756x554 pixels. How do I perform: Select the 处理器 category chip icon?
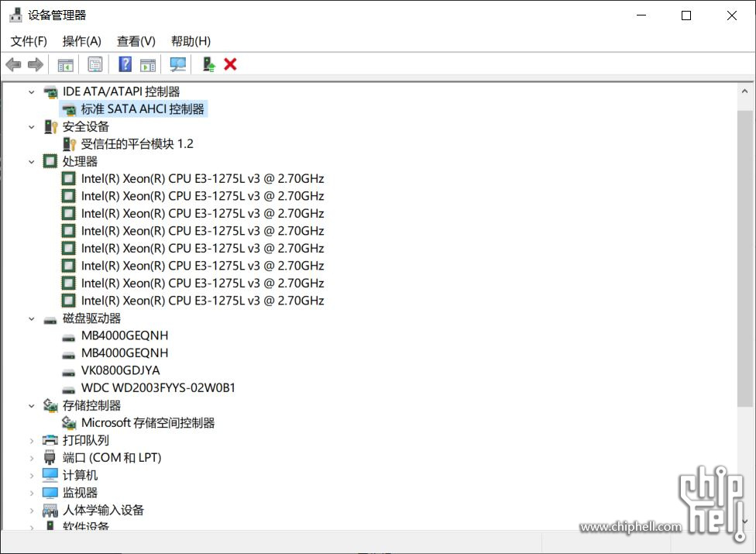click(x=50, y=161)
